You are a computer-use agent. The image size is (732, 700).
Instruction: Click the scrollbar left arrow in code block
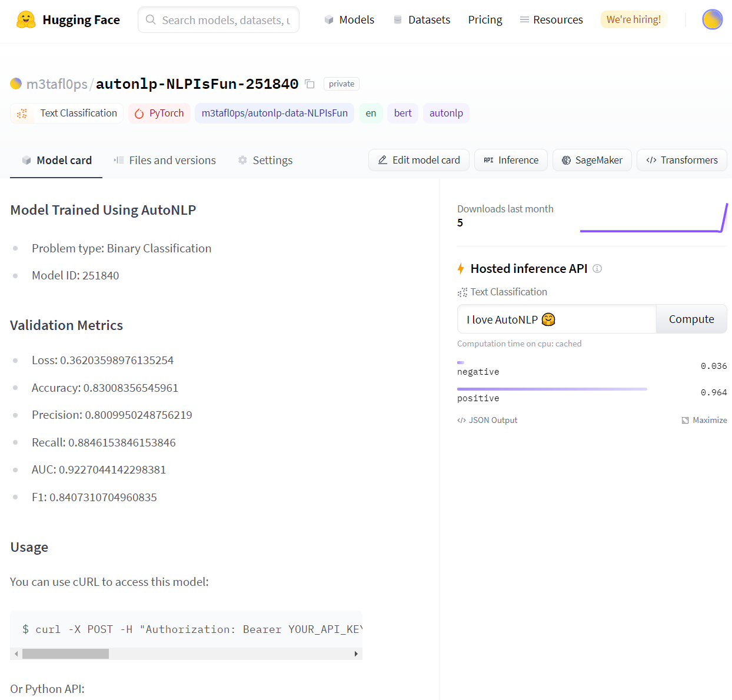[16, 654]
